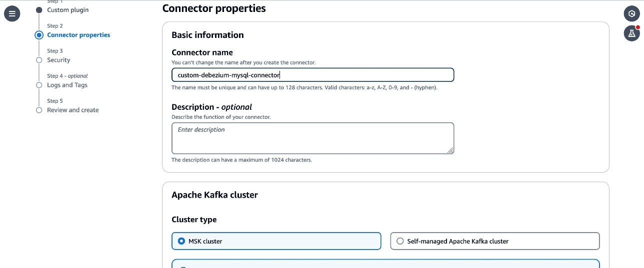644x268 pixels.
Task: Click the 'Step 4 - optional' label
Action: tap(67, 76)
